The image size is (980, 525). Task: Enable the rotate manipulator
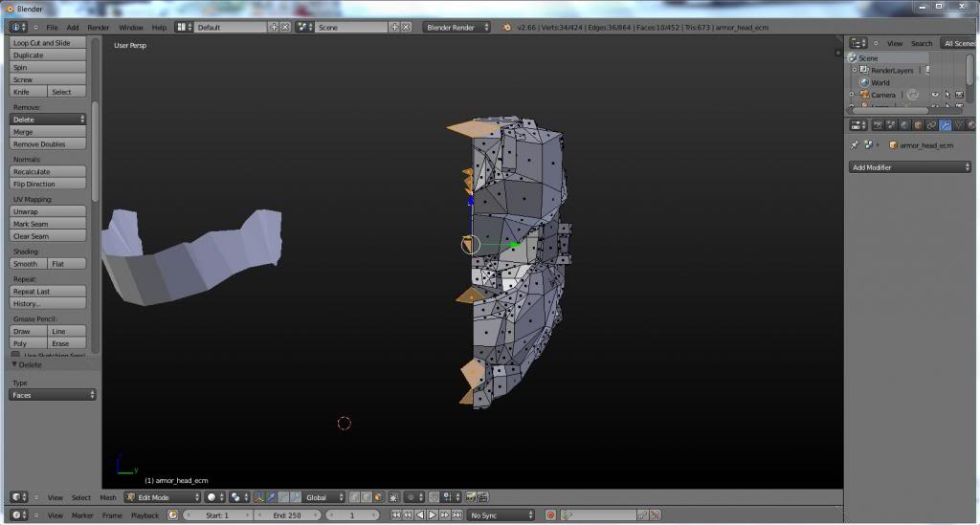coord(283,497)
